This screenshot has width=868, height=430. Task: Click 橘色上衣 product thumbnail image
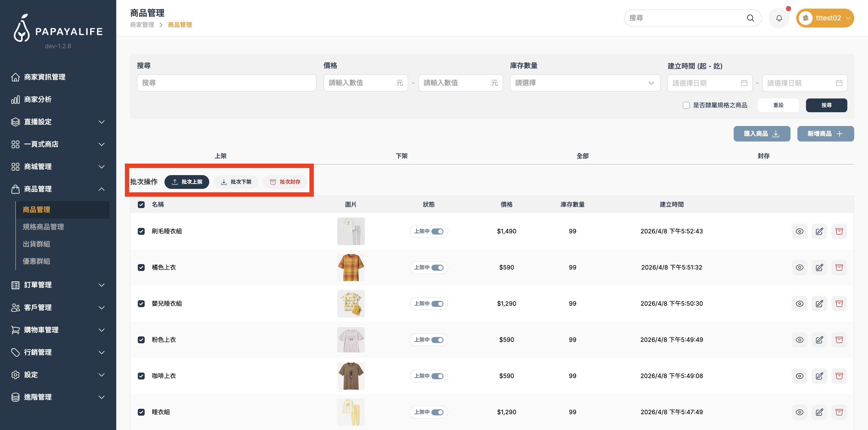pos(350,268)
